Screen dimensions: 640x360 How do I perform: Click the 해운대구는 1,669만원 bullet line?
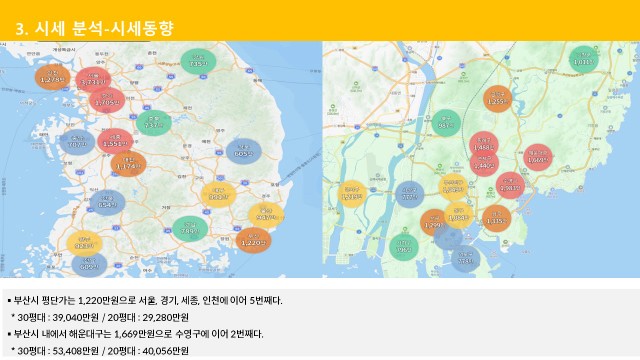(136, 334)
